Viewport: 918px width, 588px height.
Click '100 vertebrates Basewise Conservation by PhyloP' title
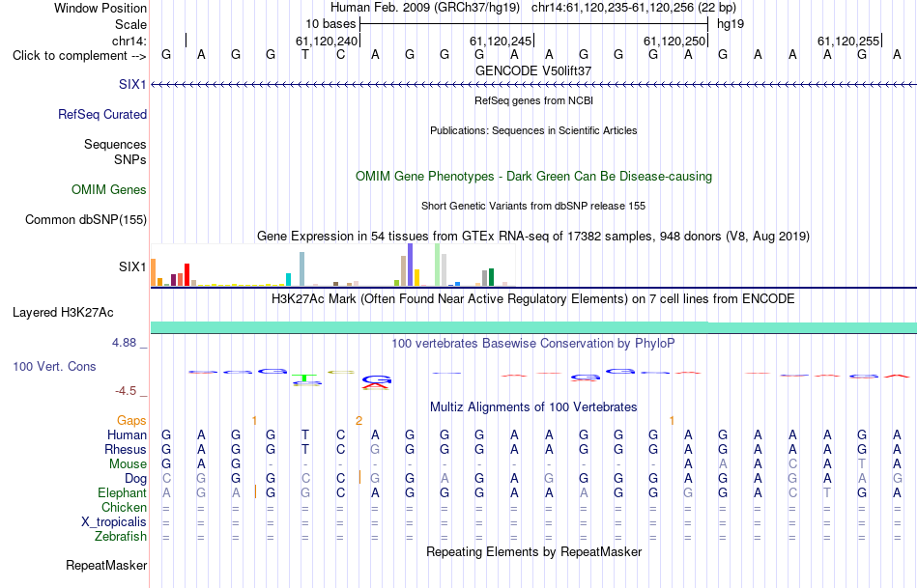point(533,344)
